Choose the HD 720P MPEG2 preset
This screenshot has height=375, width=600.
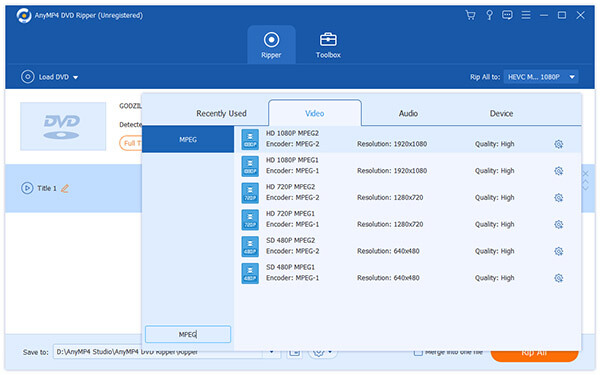[401, 192]
